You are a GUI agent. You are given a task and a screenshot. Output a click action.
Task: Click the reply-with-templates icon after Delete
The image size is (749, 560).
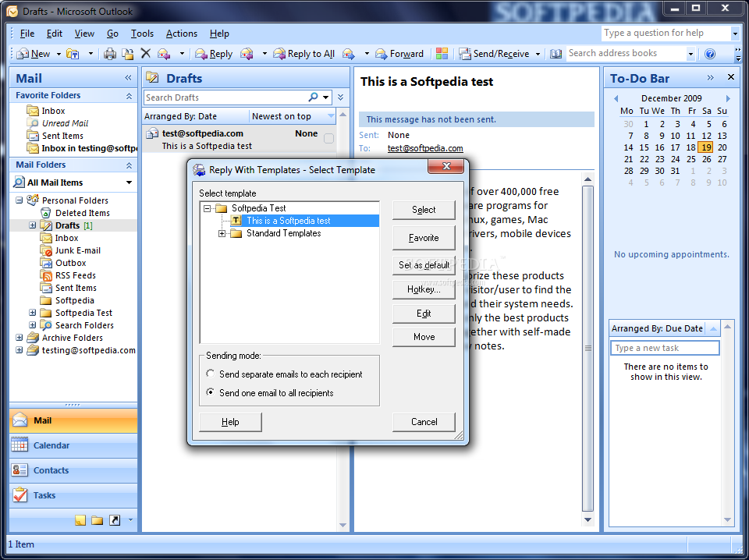click(x=164, y=54)
